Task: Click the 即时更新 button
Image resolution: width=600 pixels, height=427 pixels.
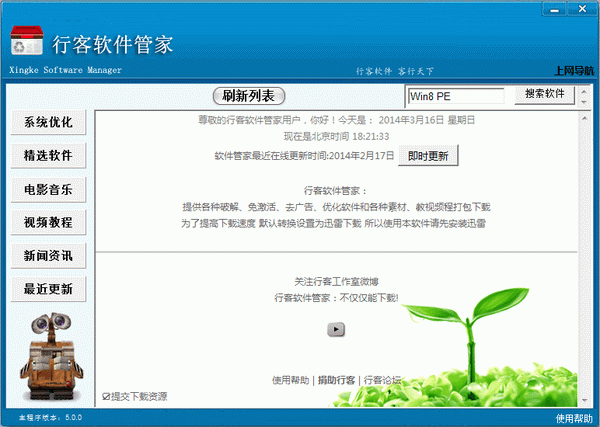Action: (x=428, y=156)
